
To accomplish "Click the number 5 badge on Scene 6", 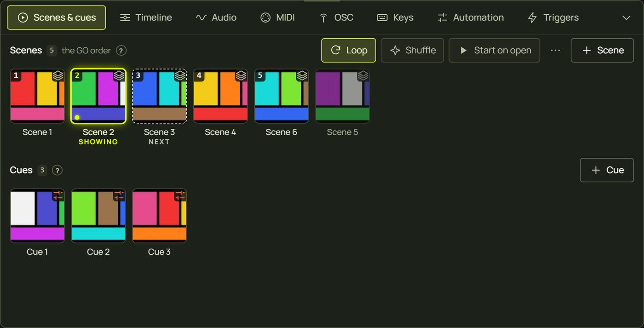I will click(260, 75).
